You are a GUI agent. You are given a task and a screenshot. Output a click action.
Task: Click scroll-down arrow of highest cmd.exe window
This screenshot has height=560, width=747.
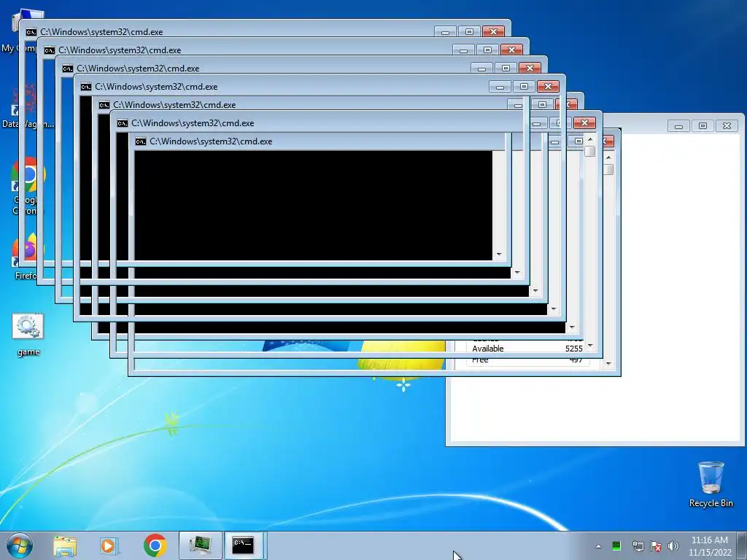(x=499, y=254)
